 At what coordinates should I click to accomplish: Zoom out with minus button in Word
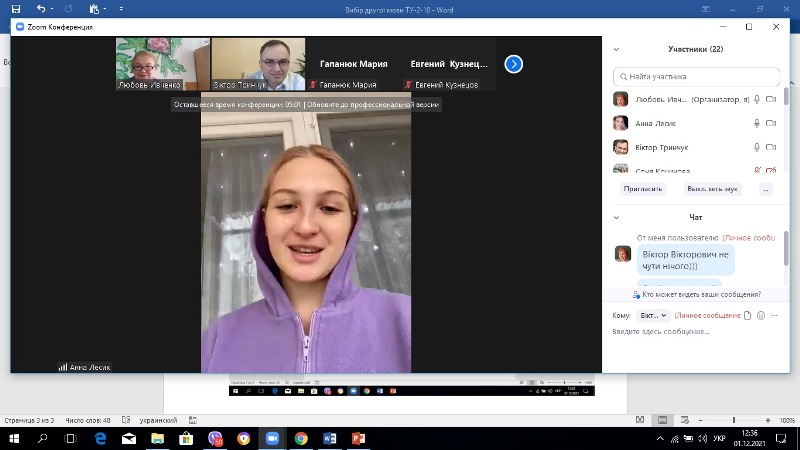(701, 420)
